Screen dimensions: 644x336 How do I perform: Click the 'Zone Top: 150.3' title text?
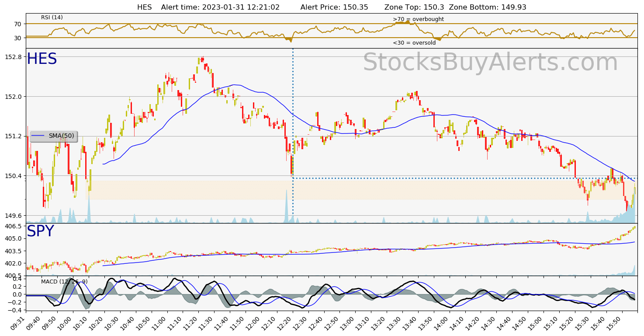[x=414, y=7]
